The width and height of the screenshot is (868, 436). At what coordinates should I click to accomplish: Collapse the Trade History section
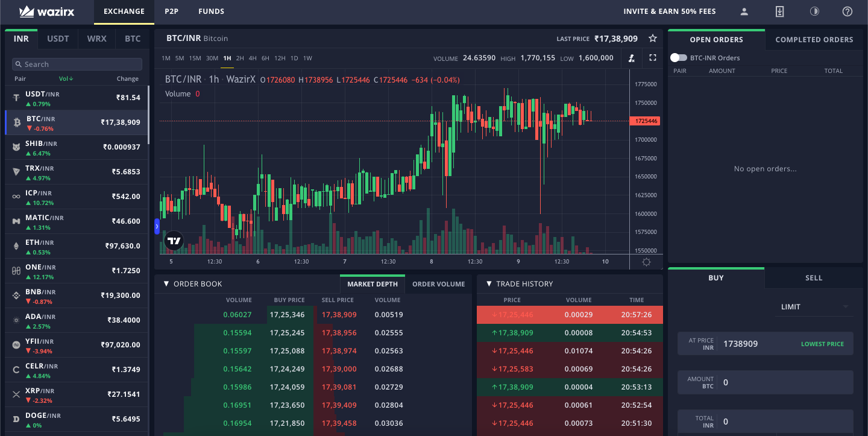489,283
